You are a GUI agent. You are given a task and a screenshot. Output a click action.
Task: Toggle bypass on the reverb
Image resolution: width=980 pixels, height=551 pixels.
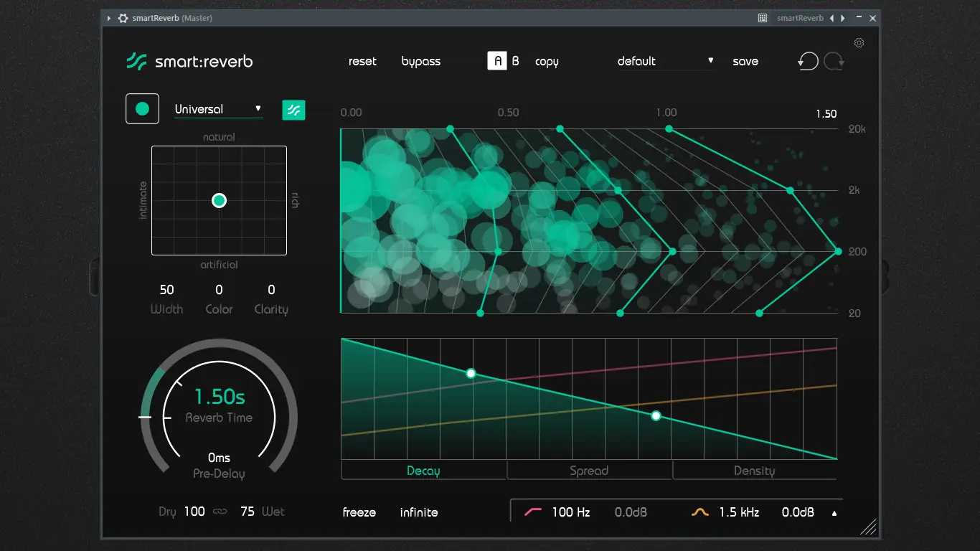[421, 62]
